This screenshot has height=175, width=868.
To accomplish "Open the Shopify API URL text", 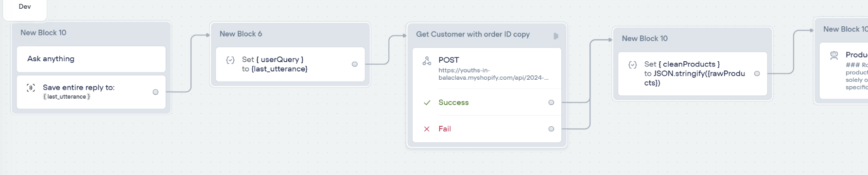I will [493, 74].
